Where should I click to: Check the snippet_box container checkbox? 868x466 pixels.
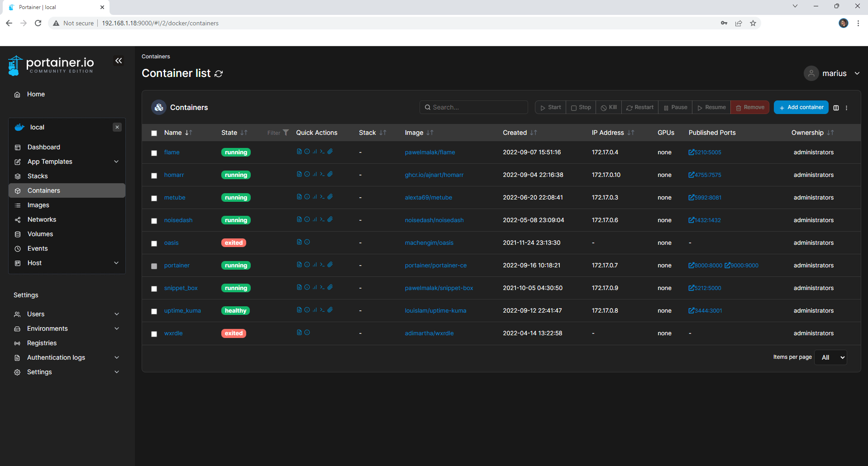pos(154,289)
